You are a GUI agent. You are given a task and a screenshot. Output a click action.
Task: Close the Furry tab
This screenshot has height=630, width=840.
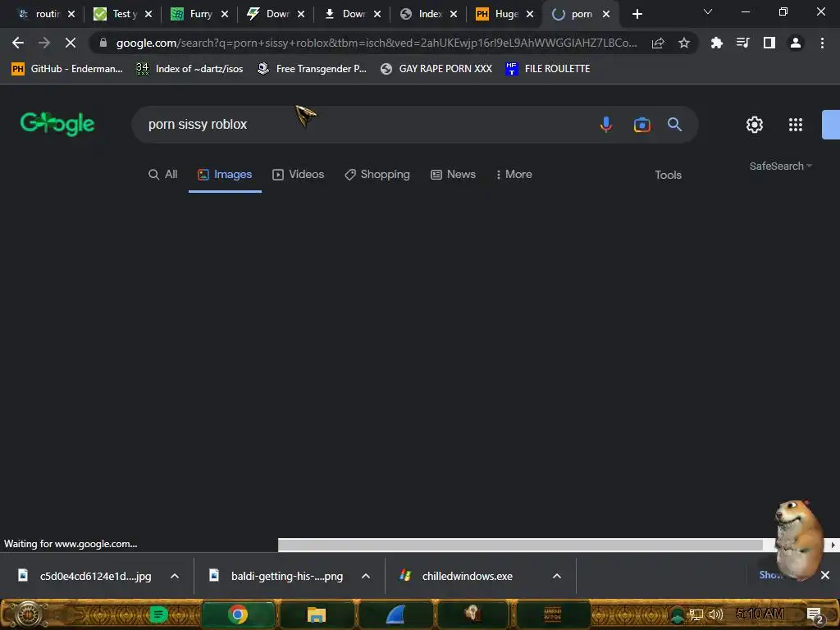pos(225,14)
